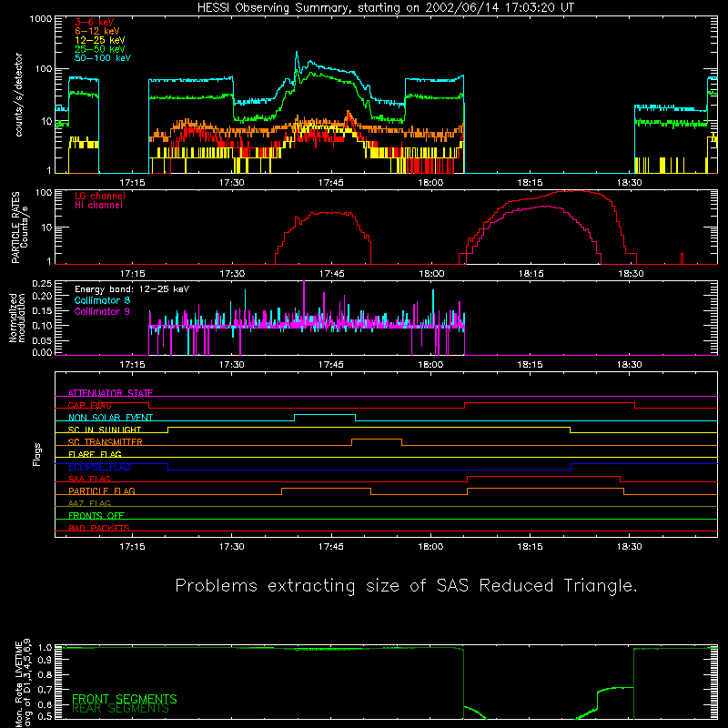The height and width of the screenshot is (728, 728).
Task: Click the cyan 50-100 keV peak near 17:40
Action: point(297,53)
